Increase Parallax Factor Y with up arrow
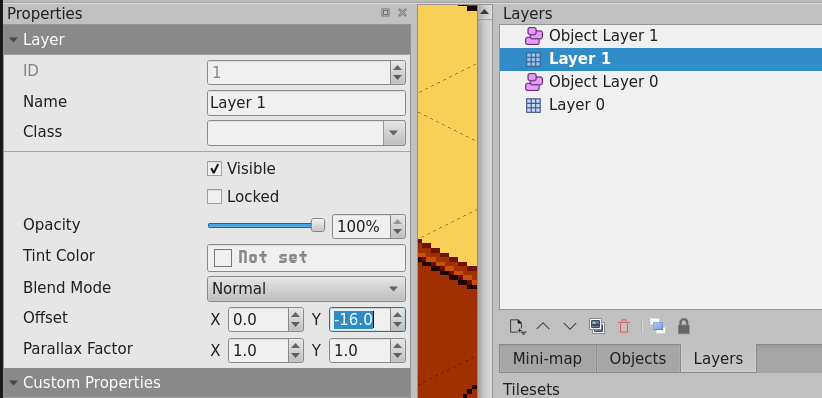822x398 pixels. pos(397,346)
